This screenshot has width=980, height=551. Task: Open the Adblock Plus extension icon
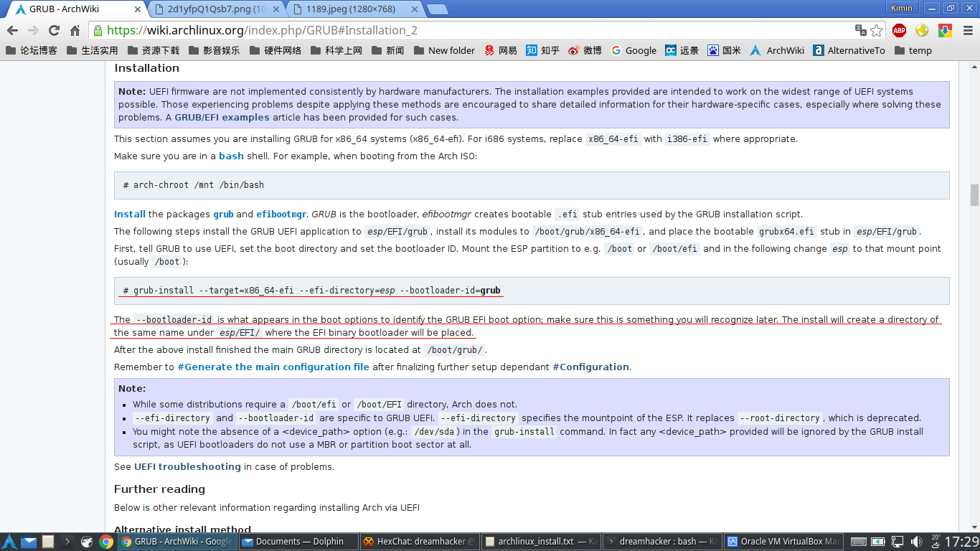coord(899,30)
